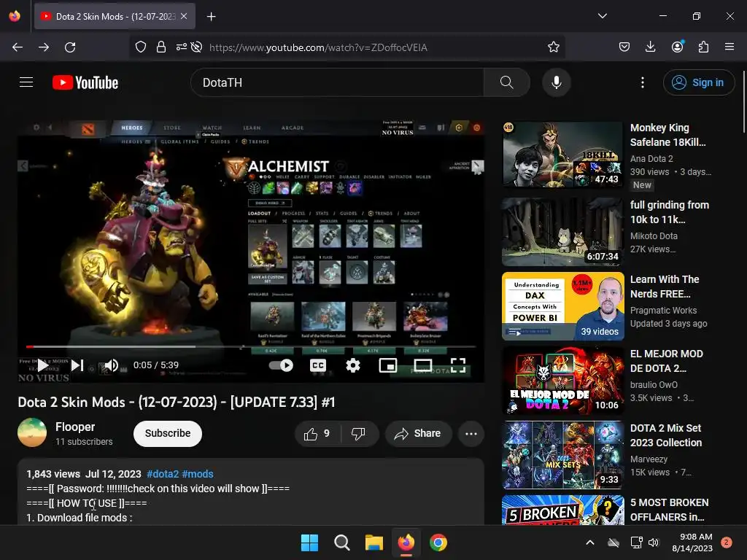Save to Pocket
The image size is (747, 560).
pos(624,47)
